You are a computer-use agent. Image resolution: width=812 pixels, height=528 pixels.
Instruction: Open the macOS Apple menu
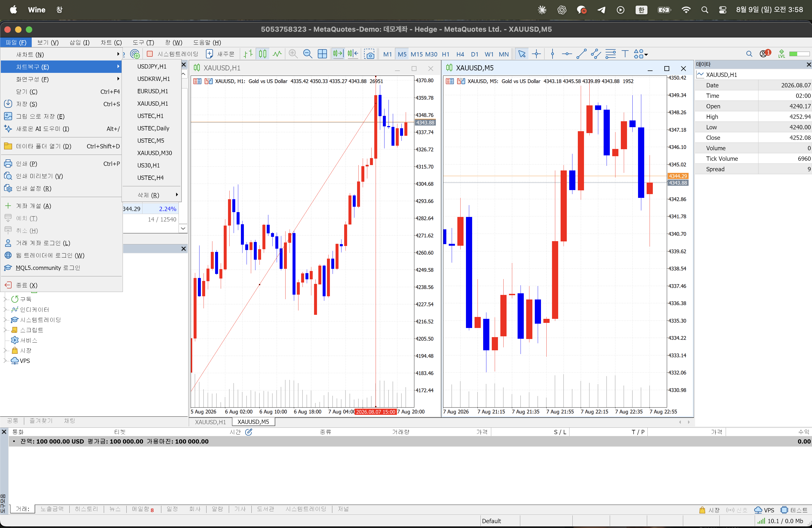13,10
